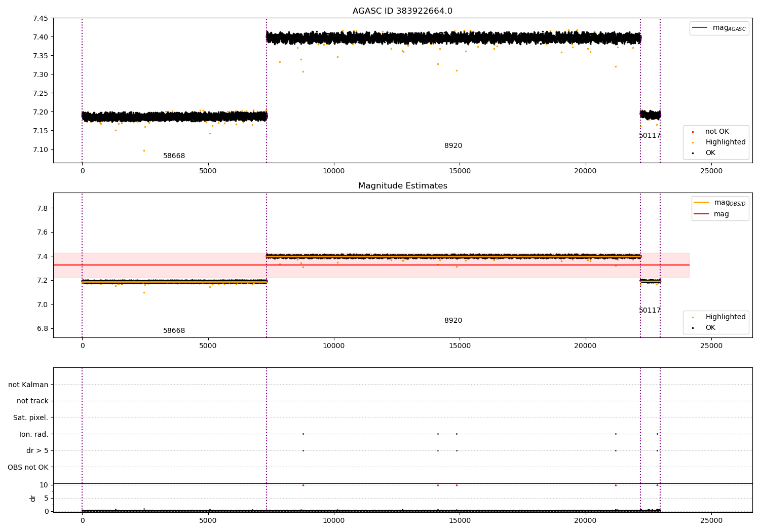The width and height of the screenshot is (760, 532).
Task: Click the 58668 label in the Magnitude Estimates plot
Action: pos(174,331)
